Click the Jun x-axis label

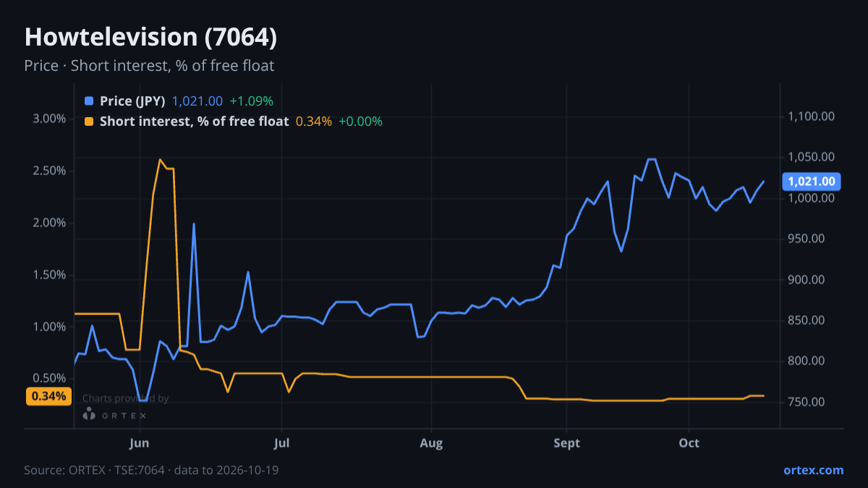[x=139, y=443]
